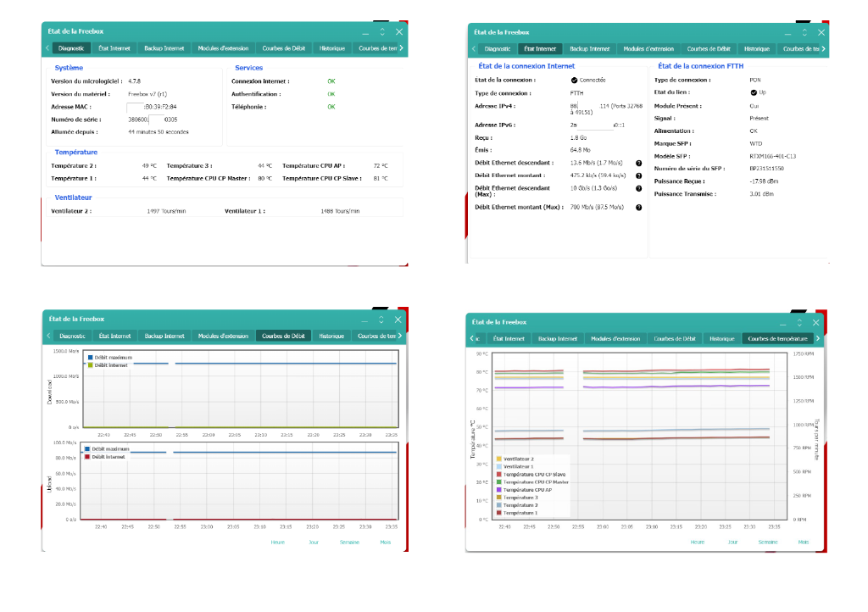The width and height of the screenshot is (868, 612).
Task: Open help for Débit Ethernet montant (Max)
Action: click(638, 208)
